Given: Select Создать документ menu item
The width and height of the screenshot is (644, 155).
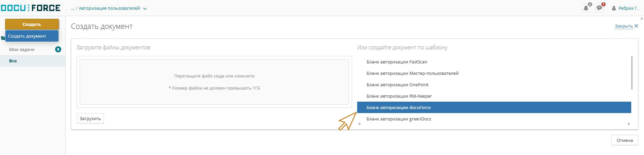Looking at the screenshot, I should 32,36.
